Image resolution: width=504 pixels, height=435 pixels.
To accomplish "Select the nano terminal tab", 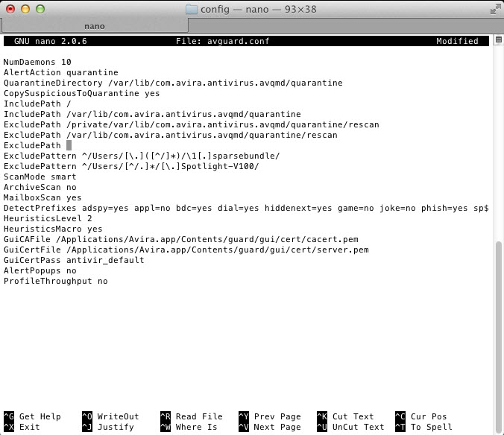I will tap(95, 26).
